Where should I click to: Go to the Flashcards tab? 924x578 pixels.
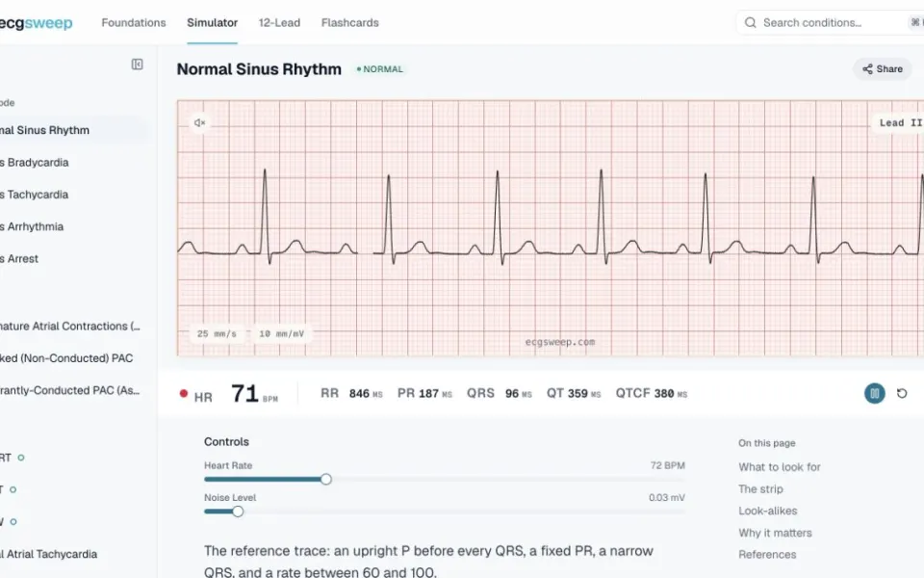[350, 23]
